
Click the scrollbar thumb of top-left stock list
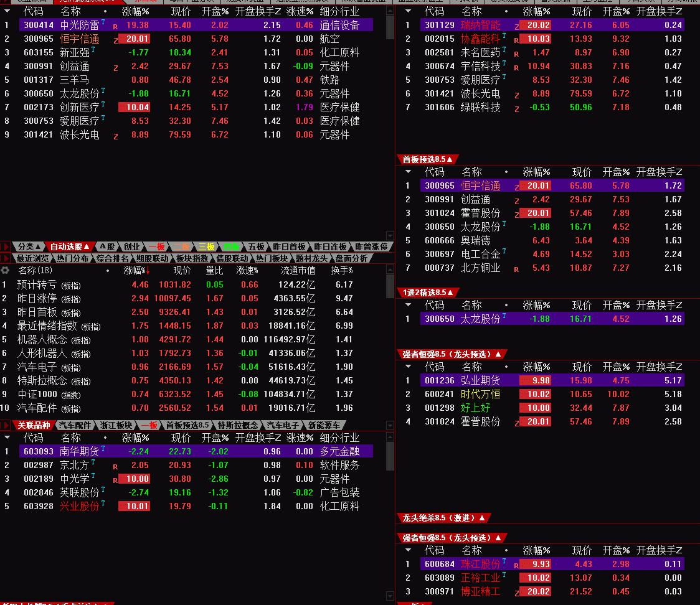[x=390, y=27]
